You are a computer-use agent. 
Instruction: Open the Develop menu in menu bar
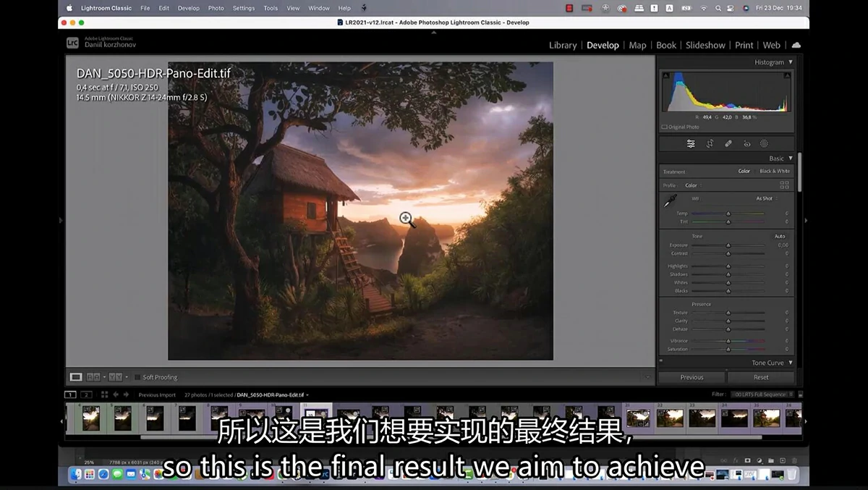pyautogui.click(x=188, y=8)
